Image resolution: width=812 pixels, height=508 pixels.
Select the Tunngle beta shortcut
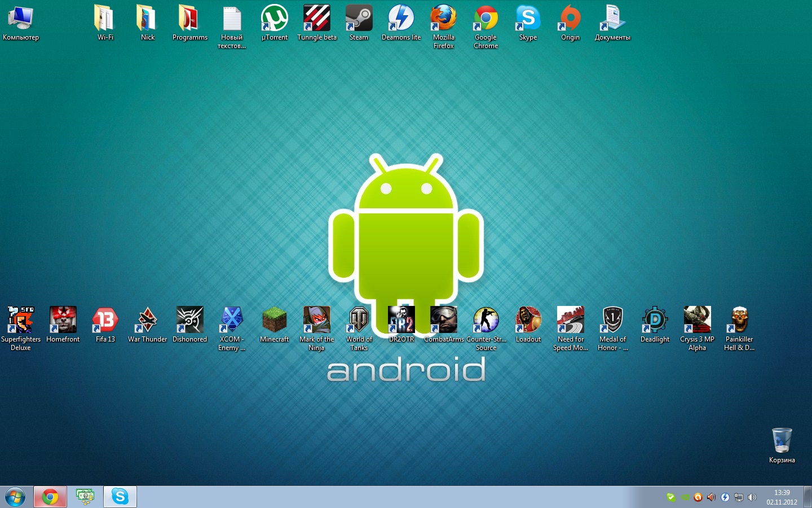click(x=317, y=23)
